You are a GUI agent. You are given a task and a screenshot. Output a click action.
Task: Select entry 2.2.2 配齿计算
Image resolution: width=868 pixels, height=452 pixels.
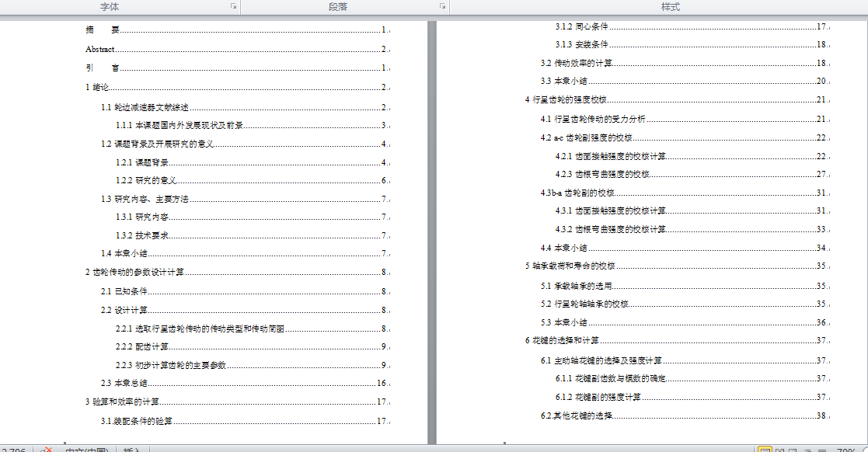click(253, 347)
